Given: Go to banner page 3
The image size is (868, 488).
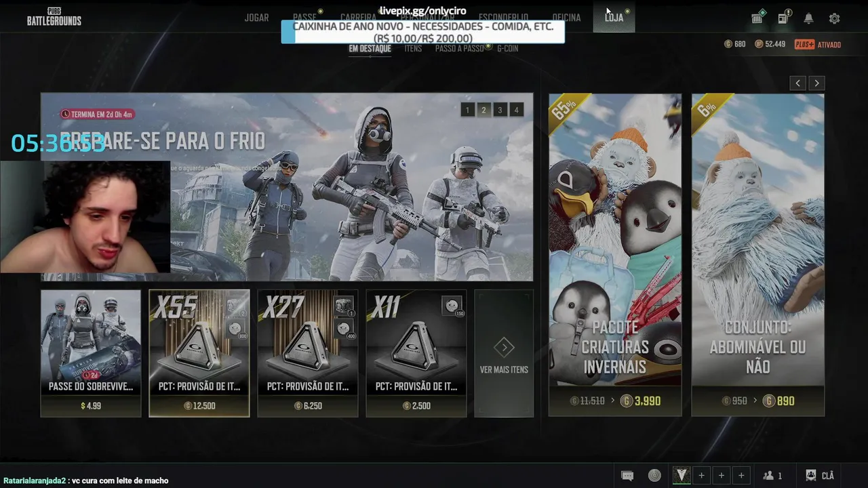Looking at the screenshot, I should pyautogui.click(x=500, y=110).
